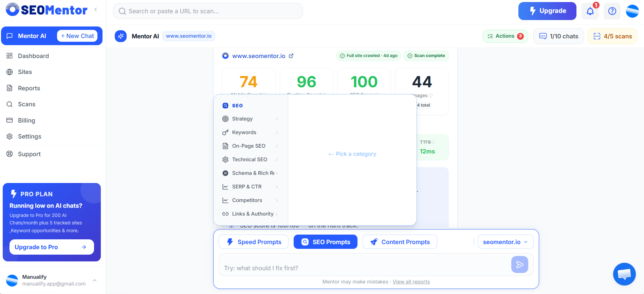Click the TTFB info icon
This screenshot has height=294, width=644.
433,142
